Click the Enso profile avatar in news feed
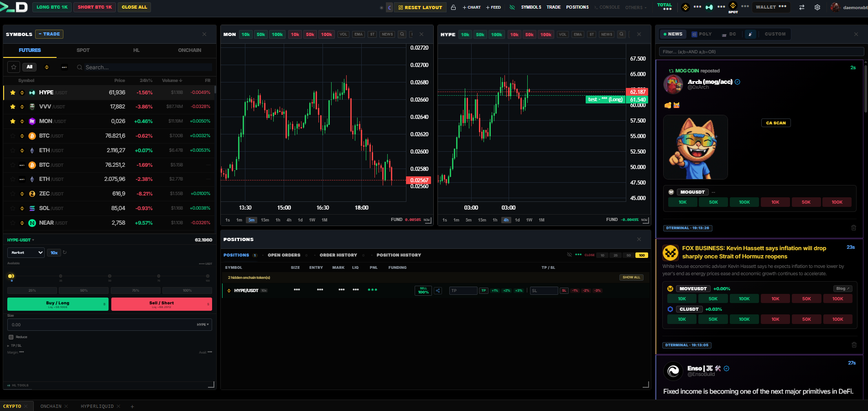868x411 pixels. pos(673,371)
